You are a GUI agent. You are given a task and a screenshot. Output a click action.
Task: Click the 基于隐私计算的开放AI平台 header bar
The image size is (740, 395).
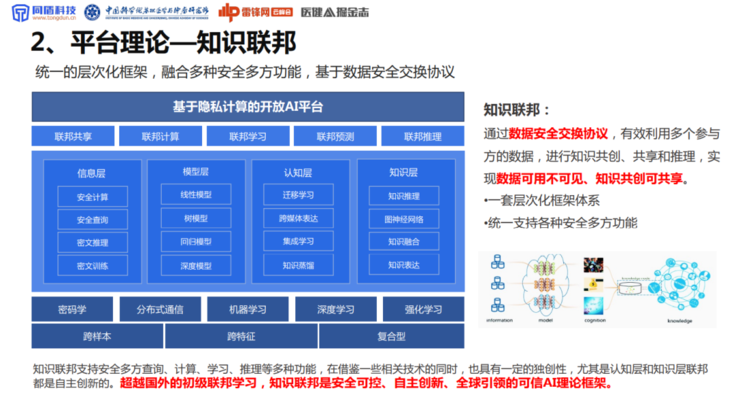pos(248,107)
